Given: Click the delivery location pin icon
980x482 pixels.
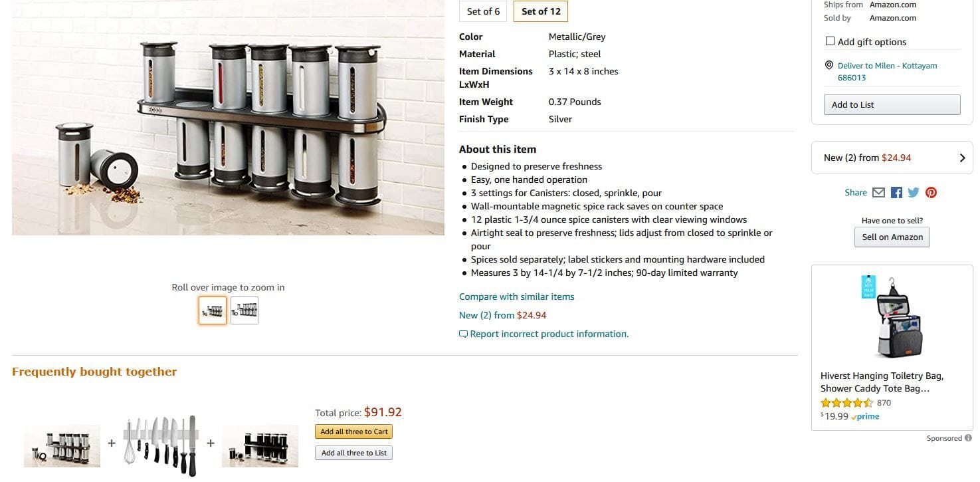Looking at the screenshot, I should pos(828,65).
